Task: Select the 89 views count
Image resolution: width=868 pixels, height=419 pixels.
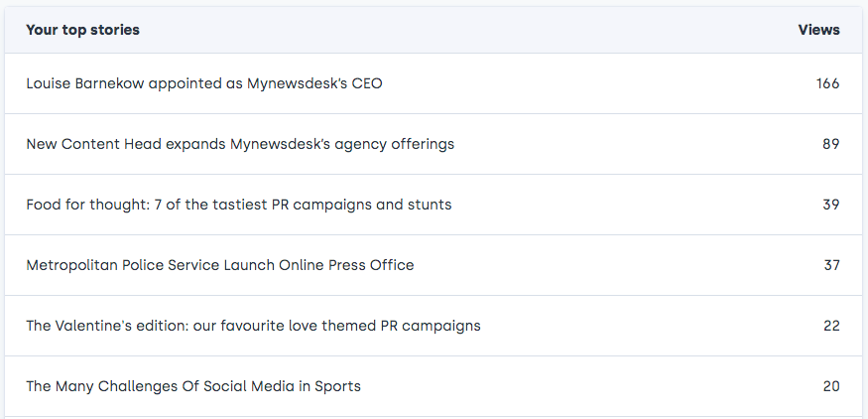Action: [x=831, y=144]
